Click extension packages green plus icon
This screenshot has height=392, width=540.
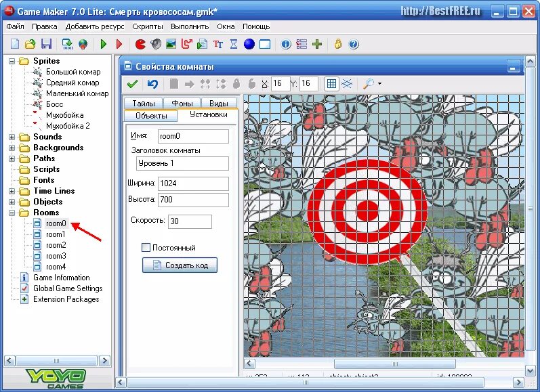pyautogui.click(x=317, y=44)
